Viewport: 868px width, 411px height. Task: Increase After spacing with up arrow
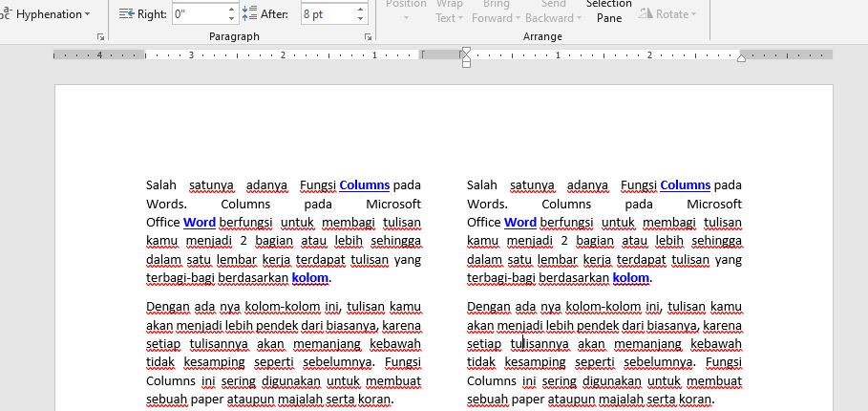pyautogui.click(x=360, y=9)
